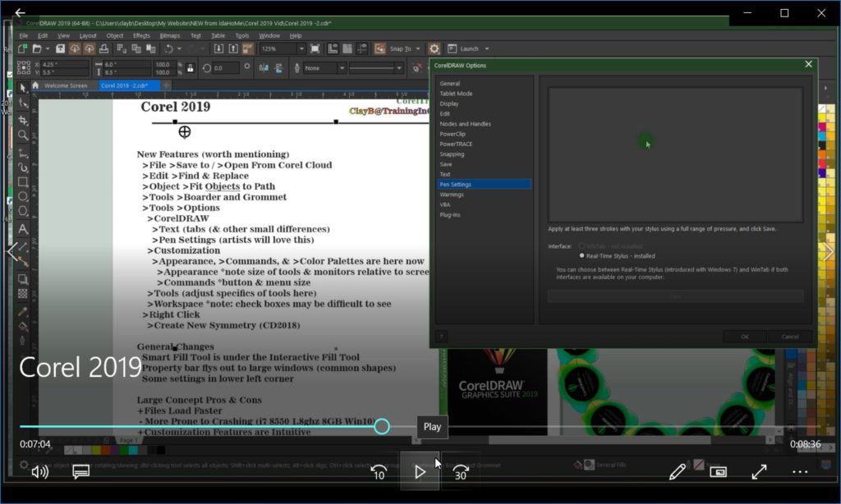The image size is (841, 504).
Task: Select the Rectangle tool
Action: coord(22,181)
